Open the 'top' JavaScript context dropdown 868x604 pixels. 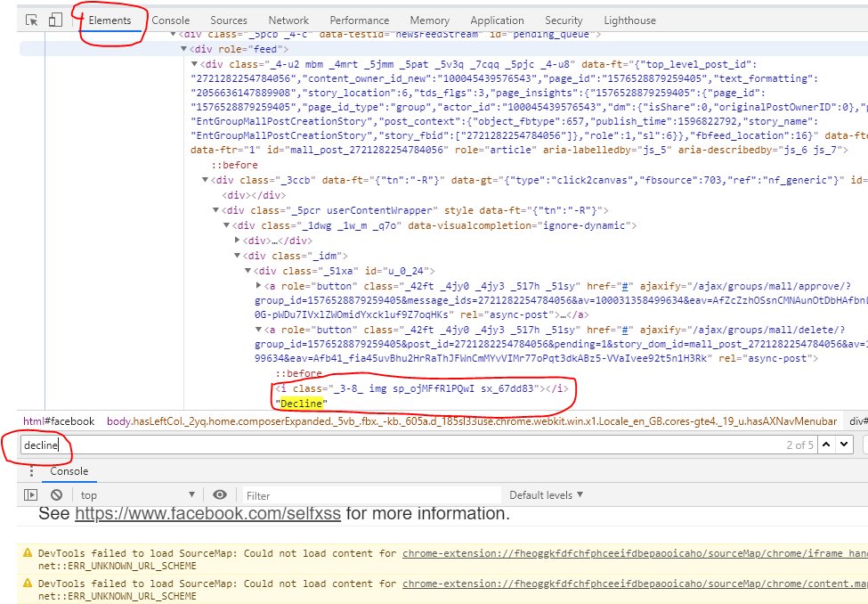[138, 495]
